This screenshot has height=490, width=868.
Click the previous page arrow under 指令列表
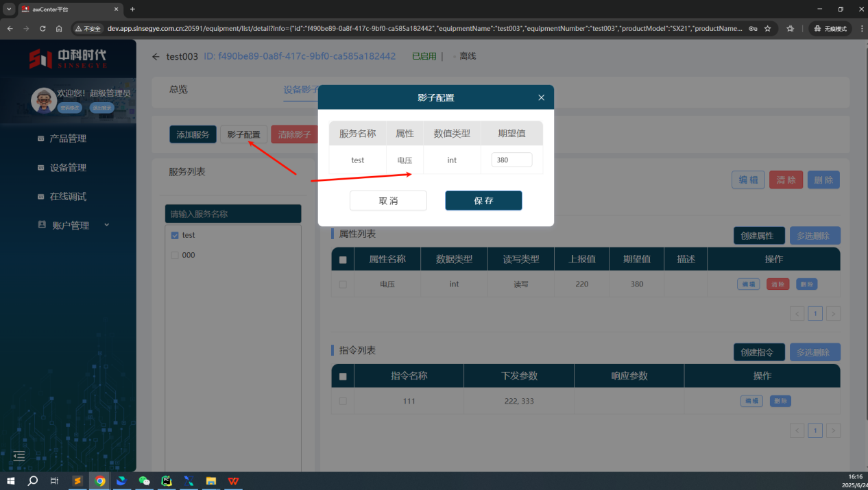797,430
